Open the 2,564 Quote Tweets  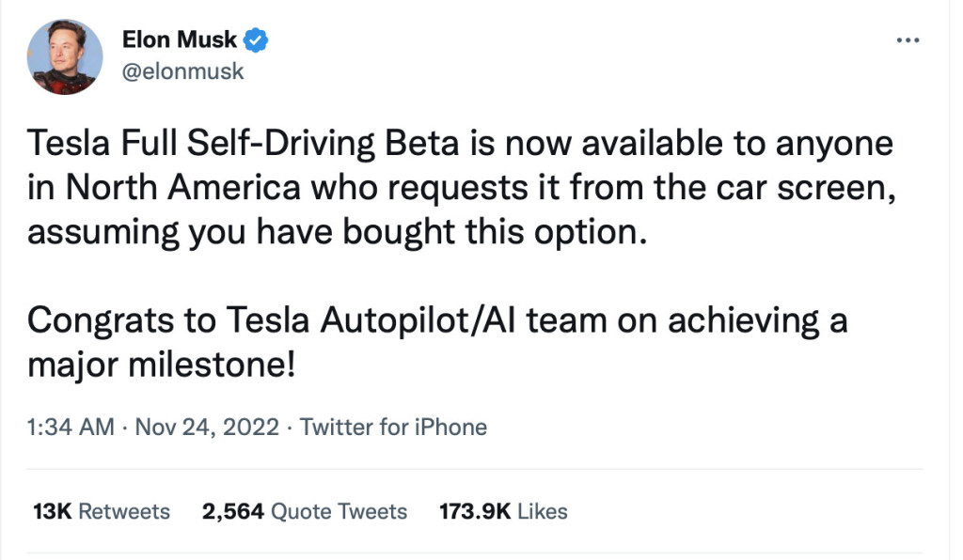(x=306, y=511)
